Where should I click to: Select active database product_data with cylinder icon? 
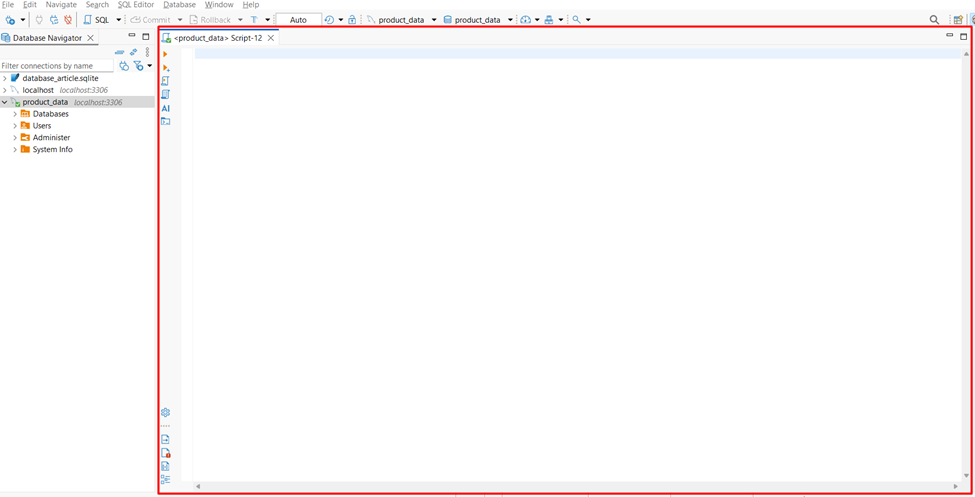point(478,20)
